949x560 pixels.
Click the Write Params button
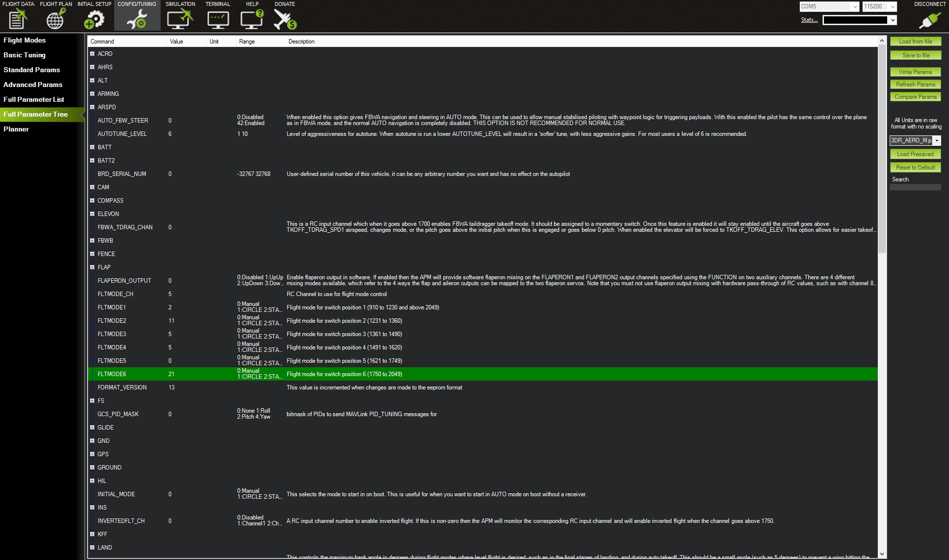pyautogui.click(x=915, y=72)
